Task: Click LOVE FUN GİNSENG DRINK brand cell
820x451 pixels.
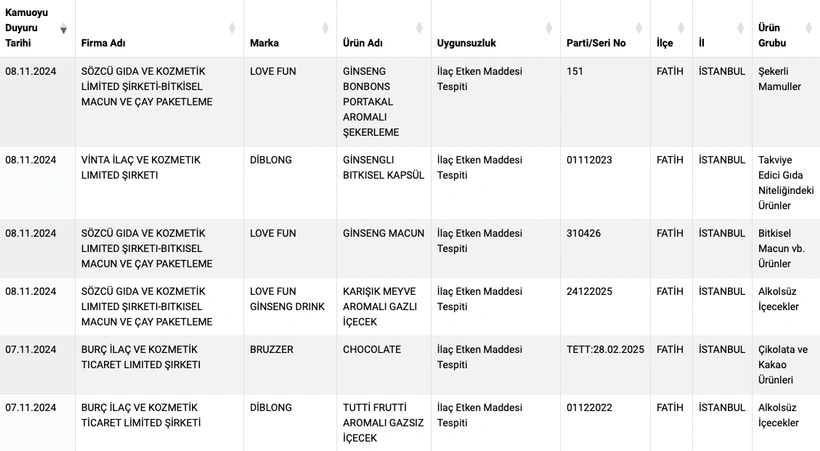Action: pos(290,307)
